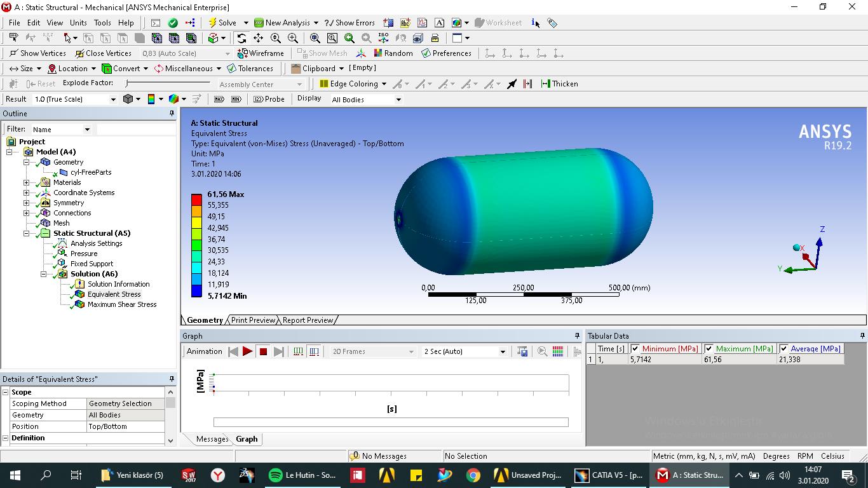Click the Thicken button
The width and height of the screenshot is (868, 488).
(x=559, y=83)
